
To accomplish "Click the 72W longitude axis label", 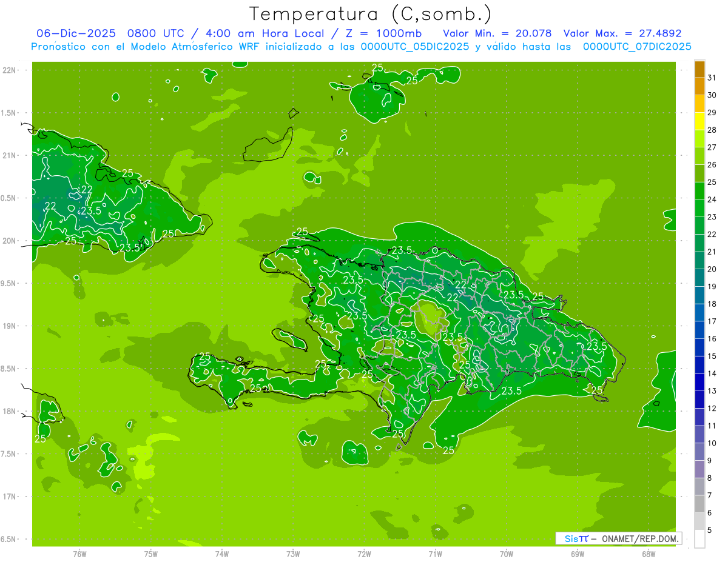I will 364,554.
